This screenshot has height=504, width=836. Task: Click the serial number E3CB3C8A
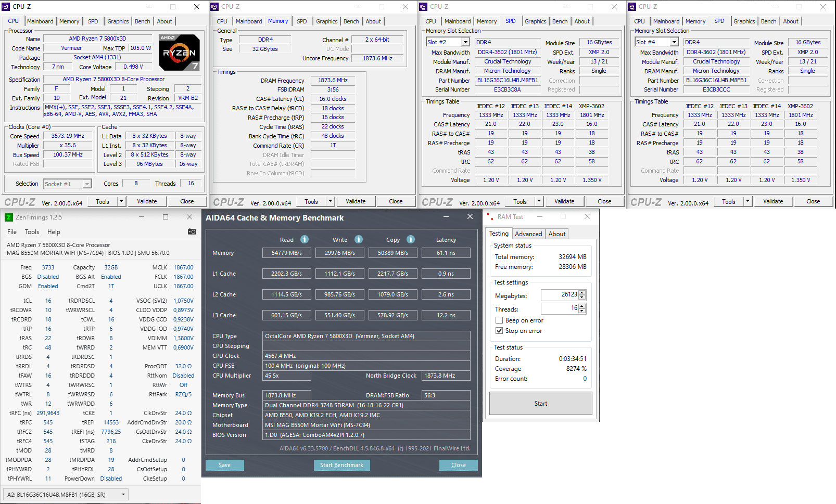507,89
